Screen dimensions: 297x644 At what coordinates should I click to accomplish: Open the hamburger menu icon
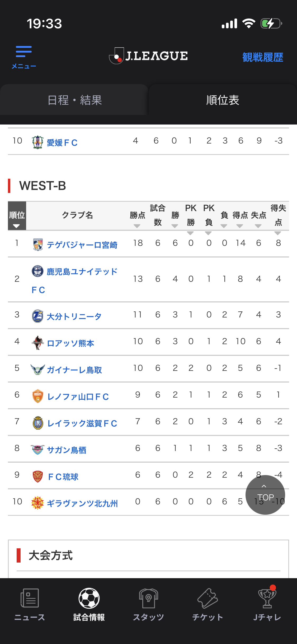click(x=24, y=52)
